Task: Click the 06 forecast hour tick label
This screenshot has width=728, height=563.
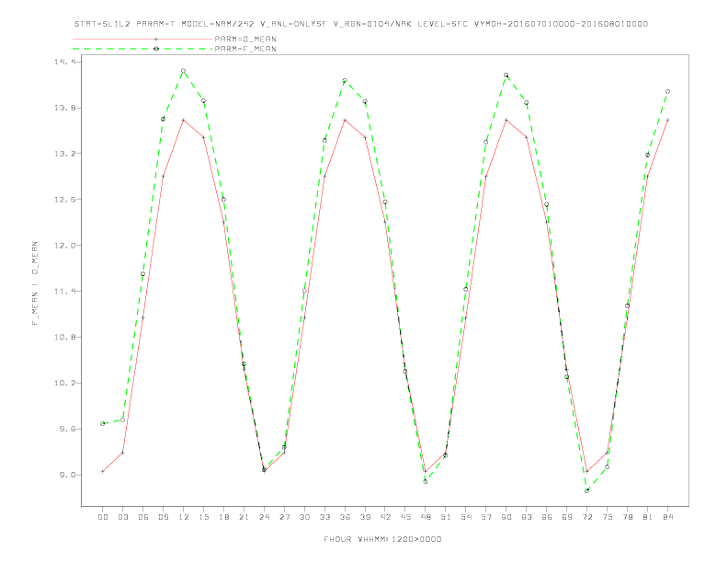Action: tap(143, 517)
